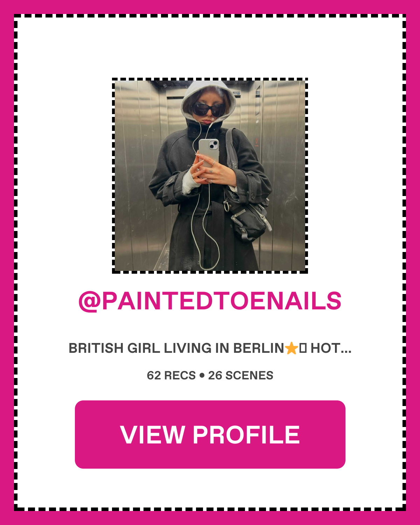This screenshot has width=420, height=525.
Task: Select the 62 RECS count
Action: [171, 375]
